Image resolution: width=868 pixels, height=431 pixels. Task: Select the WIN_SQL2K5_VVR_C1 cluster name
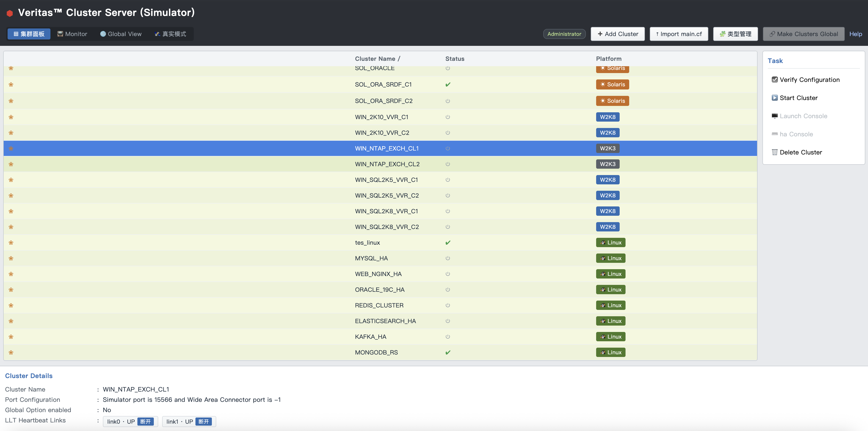(386, 180)
